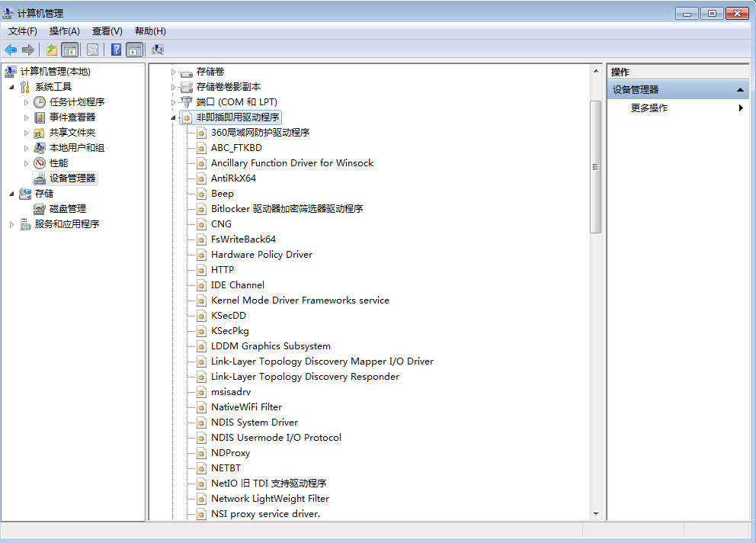Toggle the action pane show/hide icon
This screenshot has height=543, width=756.
[135, 50]
